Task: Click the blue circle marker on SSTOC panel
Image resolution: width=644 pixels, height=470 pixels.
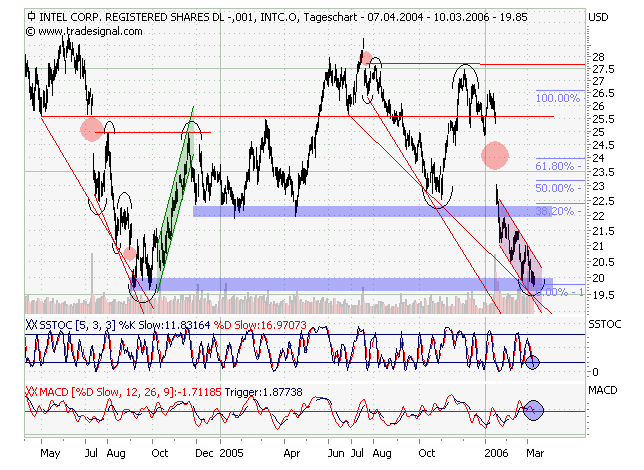Action: click(x=532, y=362)
